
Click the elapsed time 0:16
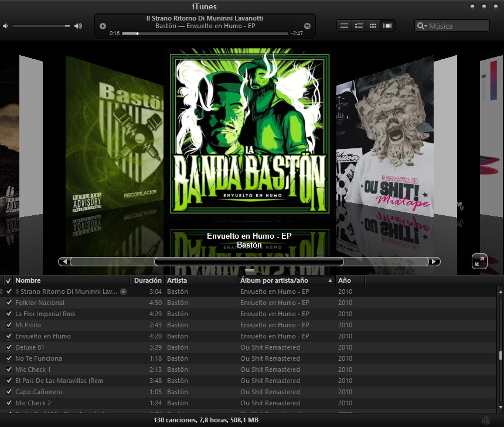click(x=114, y=33)
